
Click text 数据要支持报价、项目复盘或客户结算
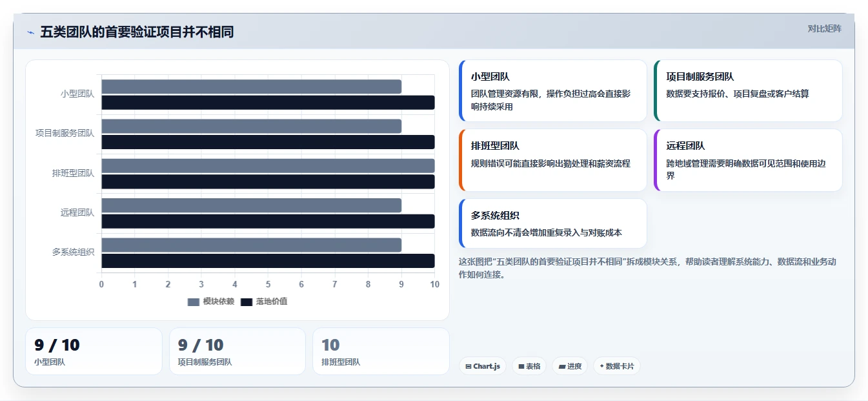coord(737,94)
